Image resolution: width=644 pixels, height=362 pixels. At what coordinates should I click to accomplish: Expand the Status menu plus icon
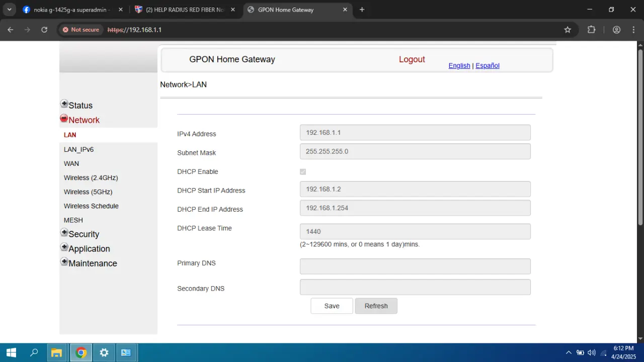coord(64,104)
